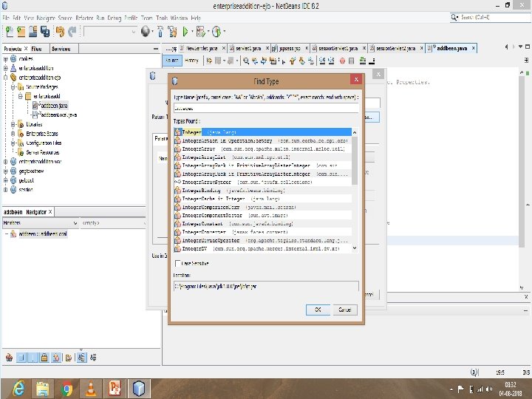
Task: Click the Profile Project toolbar icon
Action: pyautogui.click(x=216, y=32)
